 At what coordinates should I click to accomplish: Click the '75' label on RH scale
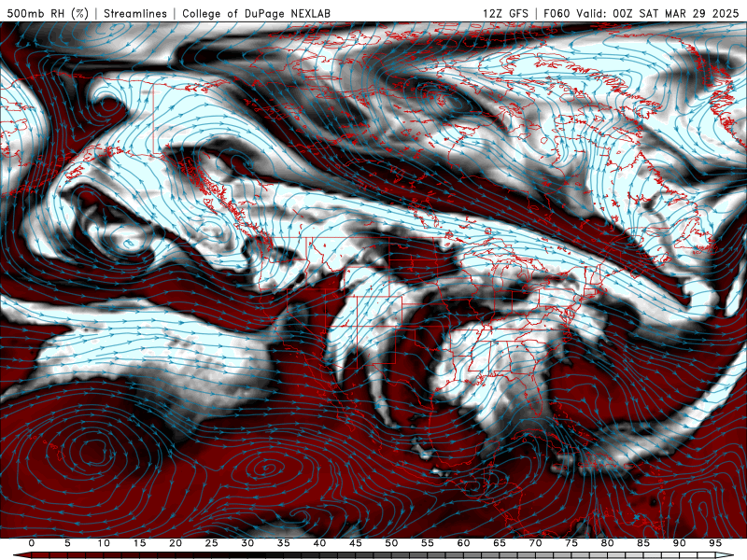pos(571,543)
